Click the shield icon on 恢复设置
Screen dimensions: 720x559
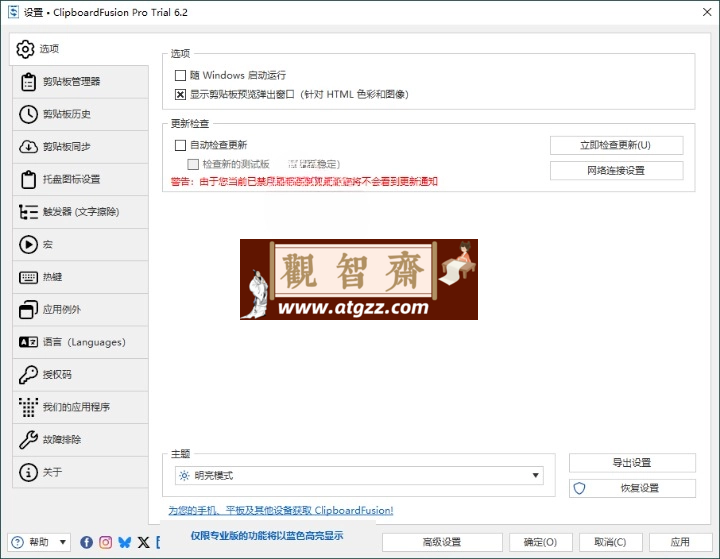pos(579,488)
